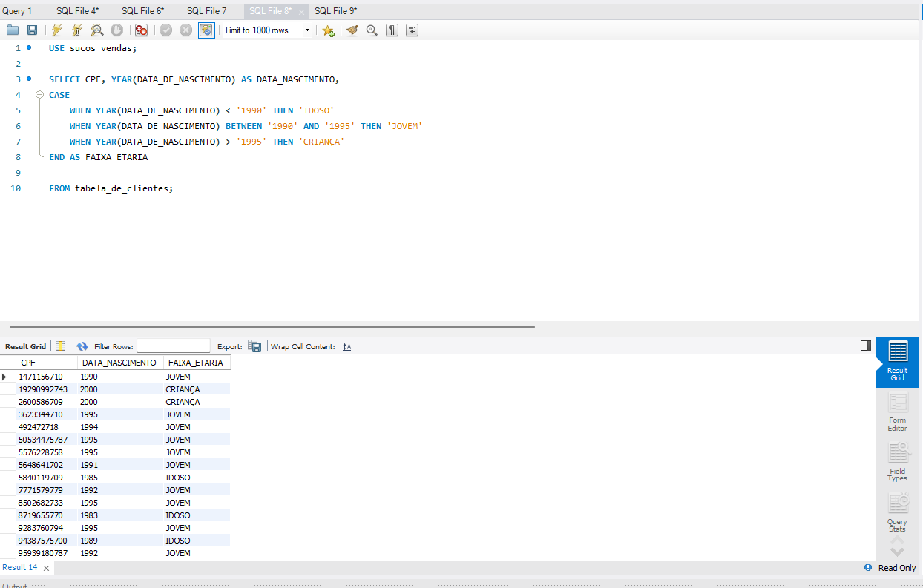Select year cell 1989
The image size is (923, 588).
pos(120,541)
